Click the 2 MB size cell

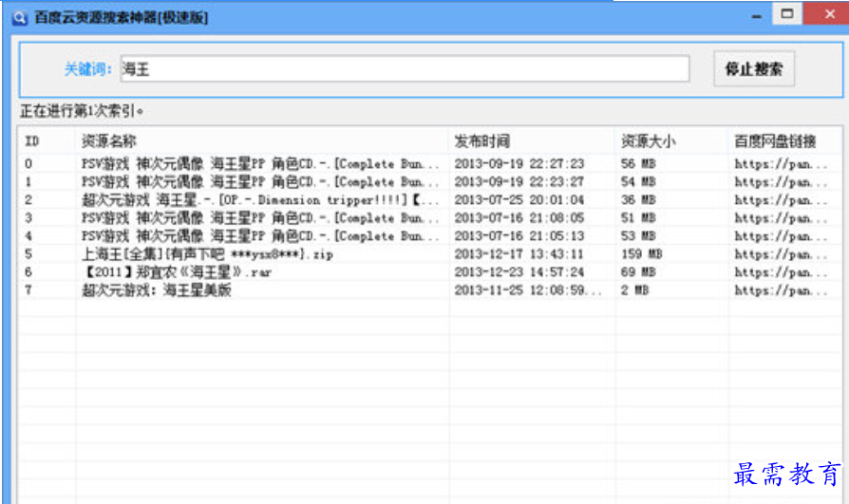634,290
